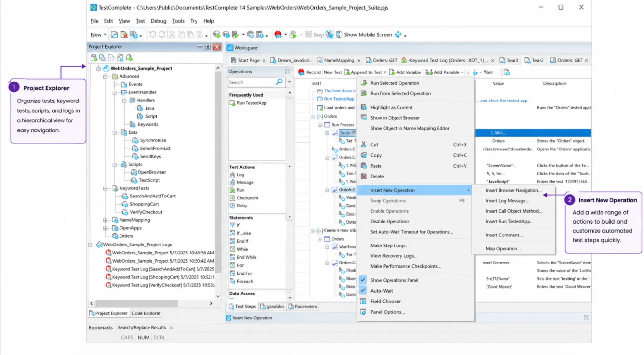Image resolution: width=644 pixels, height=355 pixels.
Task: Select the For statement operation
Action: click(x=237, y=265)
